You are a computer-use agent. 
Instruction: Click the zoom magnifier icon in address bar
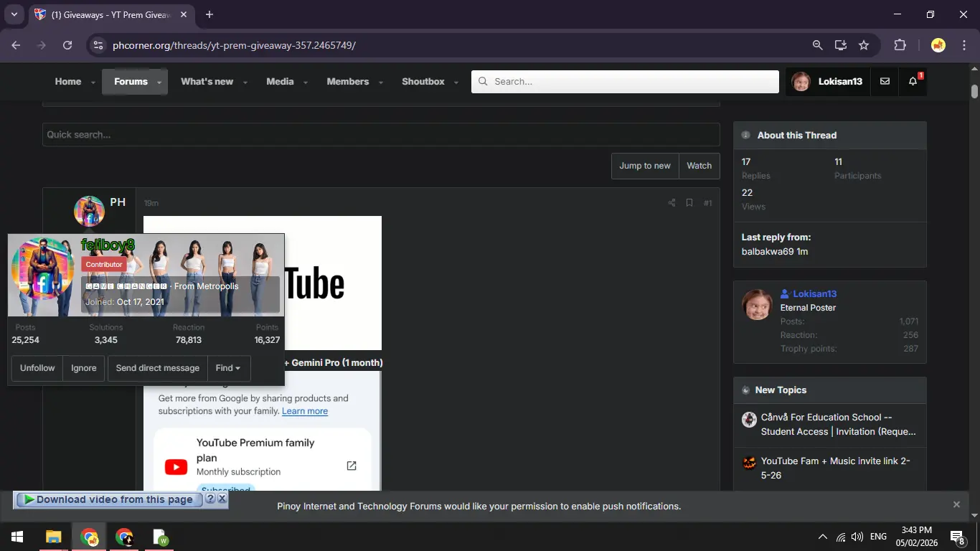click(x=817, y=45)
